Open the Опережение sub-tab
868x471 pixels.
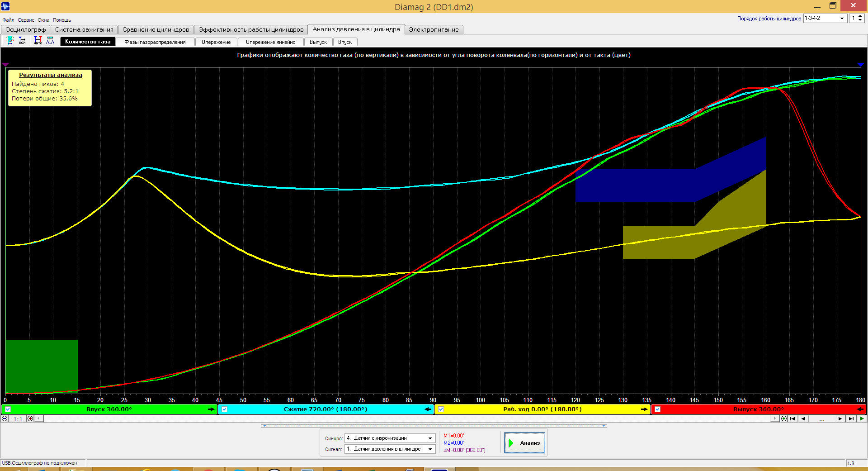pos(216,42)
